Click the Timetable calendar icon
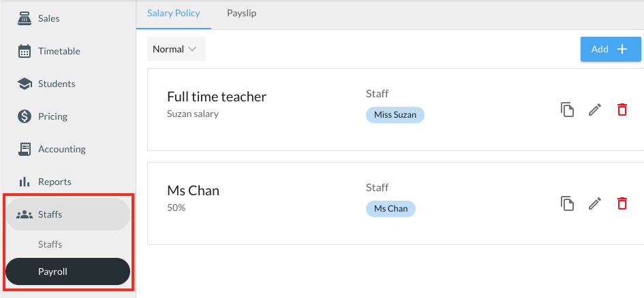The width and height of the screenshot is (644, 298). (x=25, y=51)
